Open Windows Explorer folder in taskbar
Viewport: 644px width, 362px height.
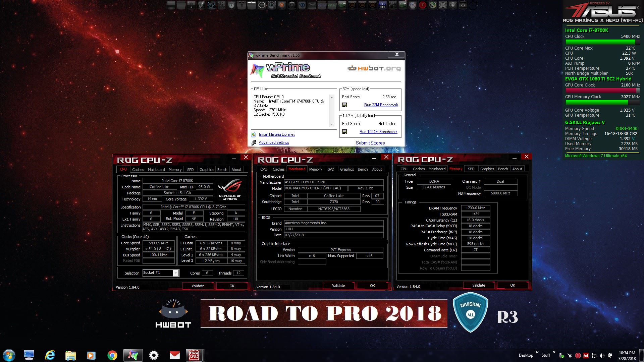70,355
